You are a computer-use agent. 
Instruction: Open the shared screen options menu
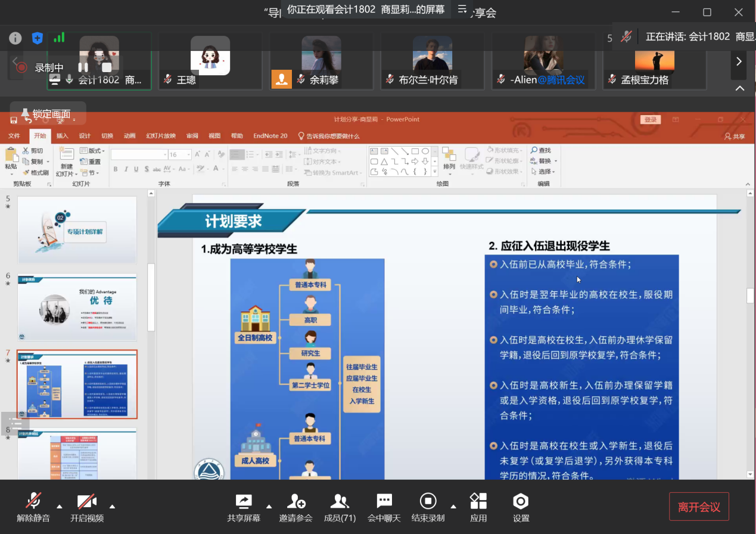[x=462, y=9]
